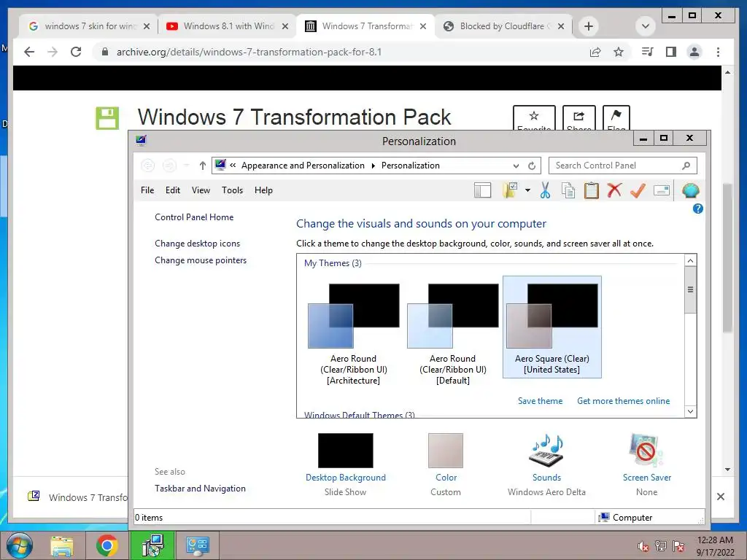The width and height of the screenshot is (747, 560).
Task: Open the Edit menu
Action: click(x=172, y=190)
